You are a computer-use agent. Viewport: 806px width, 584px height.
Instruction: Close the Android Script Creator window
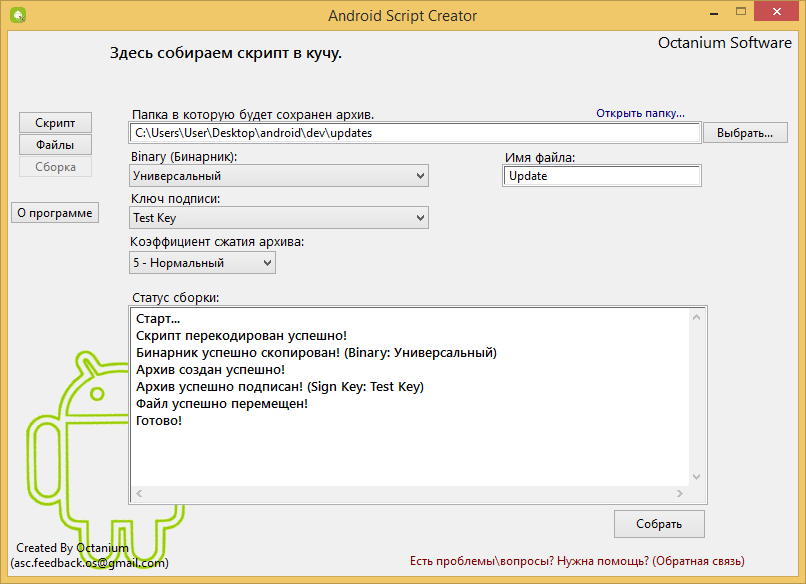click(x=777, y=11)
